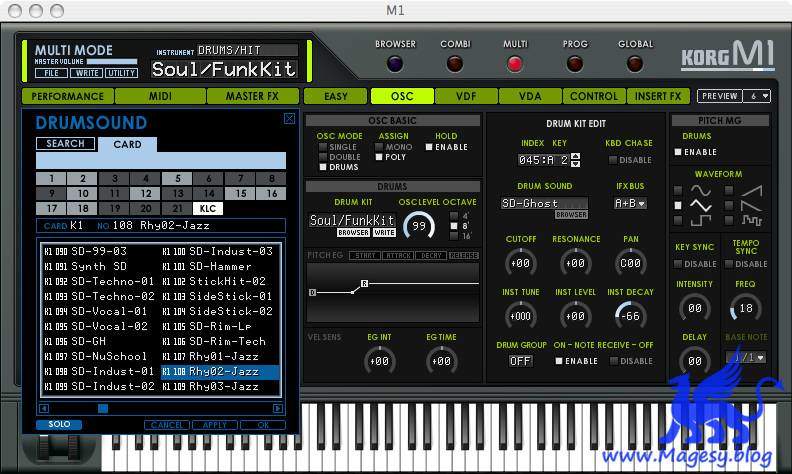This screenshot has height=474, width=792.
Task: Close the DRUMSOUND browser with X icon
Action: (289, 118)
